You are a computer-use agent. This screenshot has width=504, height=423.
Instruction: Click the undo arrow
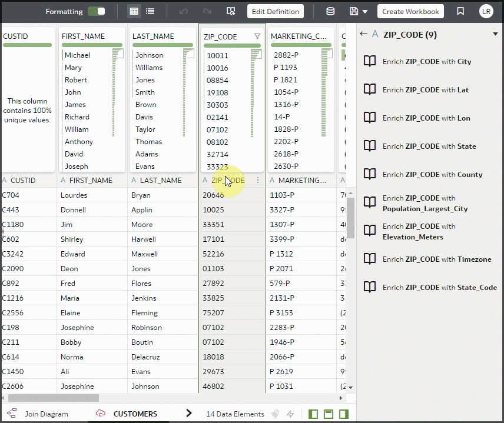tap(184, 12)
